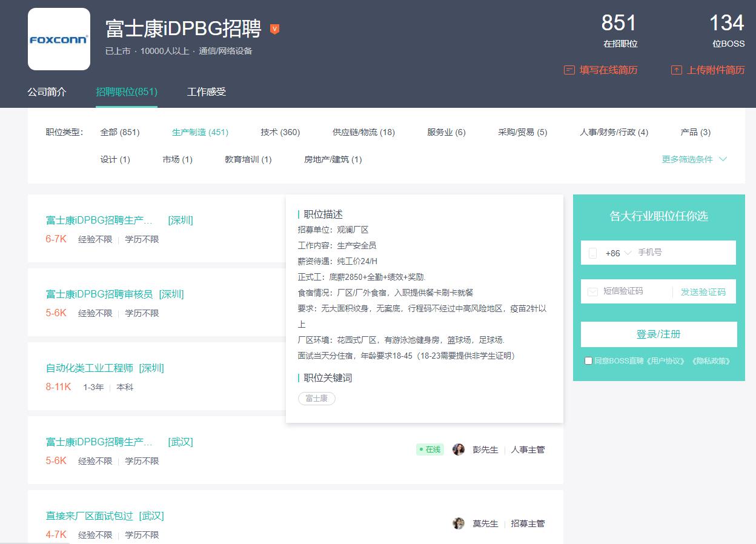
Task: Switch to the 工作感受 tab
Action: (207, 92)
